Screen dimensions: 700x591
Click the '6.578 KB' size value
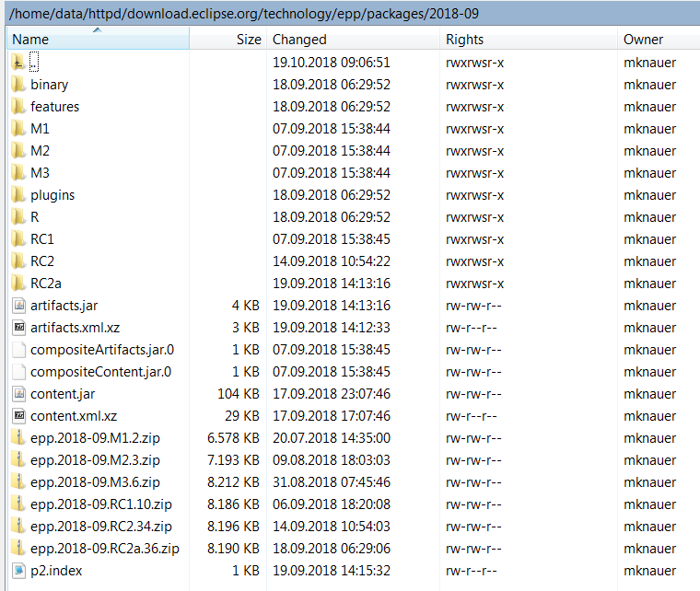point(233,437)
